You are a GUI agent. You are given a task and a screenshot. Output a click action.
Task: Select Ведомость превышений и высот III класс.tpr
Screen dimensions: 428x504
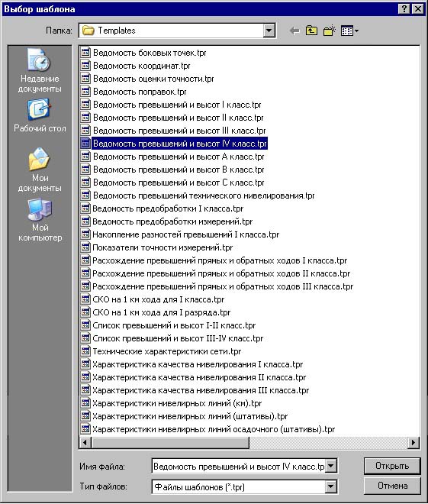coord(179,131)
